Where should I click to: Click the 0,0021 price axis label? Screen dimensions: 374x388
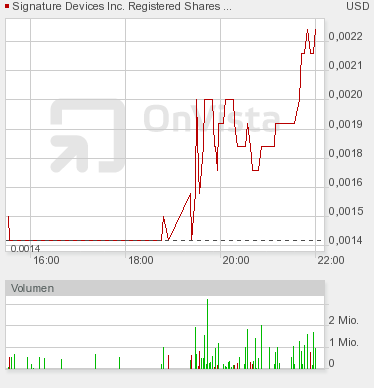[345, 65]
